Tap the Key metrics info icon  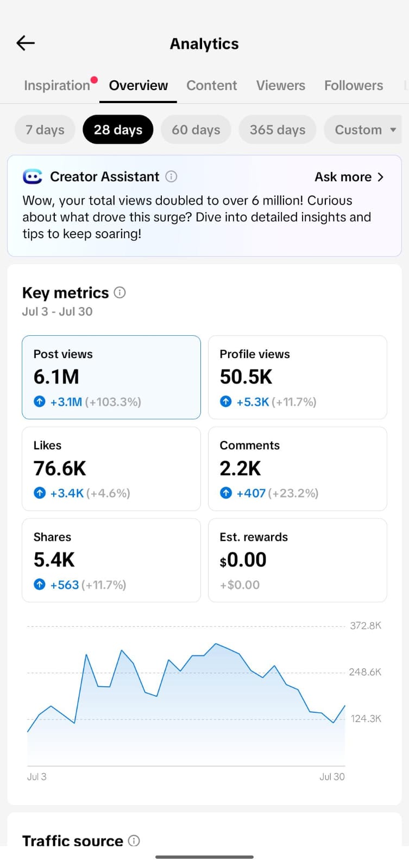tap(119, 292)
